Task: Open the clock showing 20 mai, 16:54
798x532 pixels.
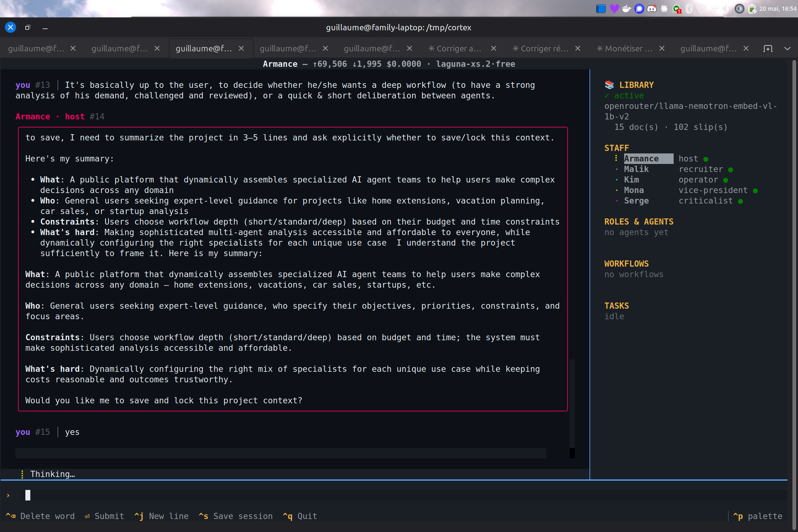Action: (778, 9)
